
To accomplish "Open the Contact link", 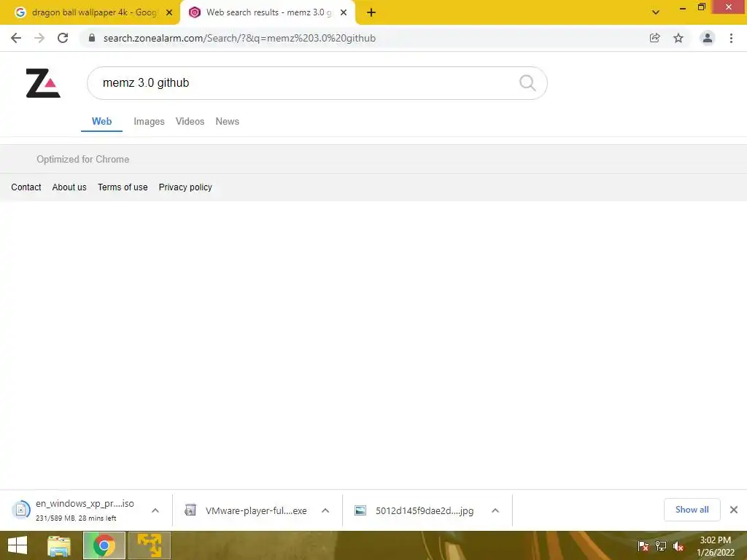I will 26,187.
